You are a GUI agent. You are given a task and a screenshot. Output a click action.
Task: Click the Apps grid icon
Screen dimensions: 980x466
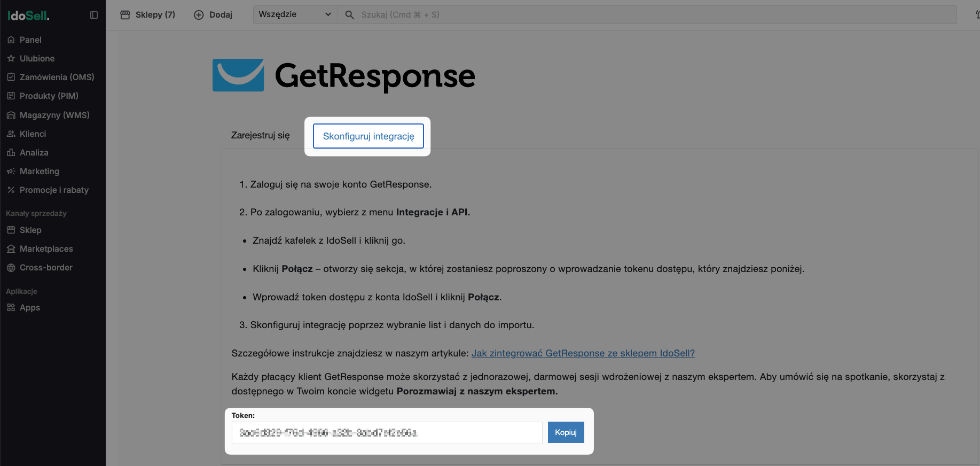coord(11,307)
